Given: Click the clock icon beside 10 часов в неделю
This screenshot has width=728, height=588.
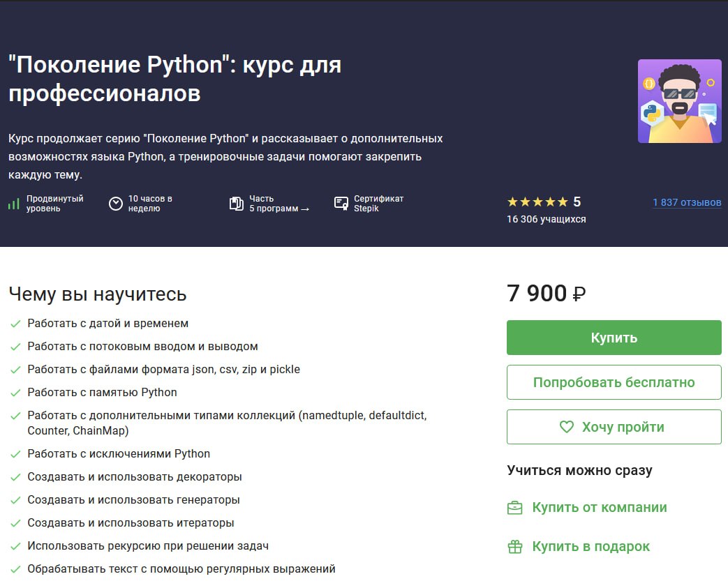Looking at the screenshot, I should (x=116, y=204).
